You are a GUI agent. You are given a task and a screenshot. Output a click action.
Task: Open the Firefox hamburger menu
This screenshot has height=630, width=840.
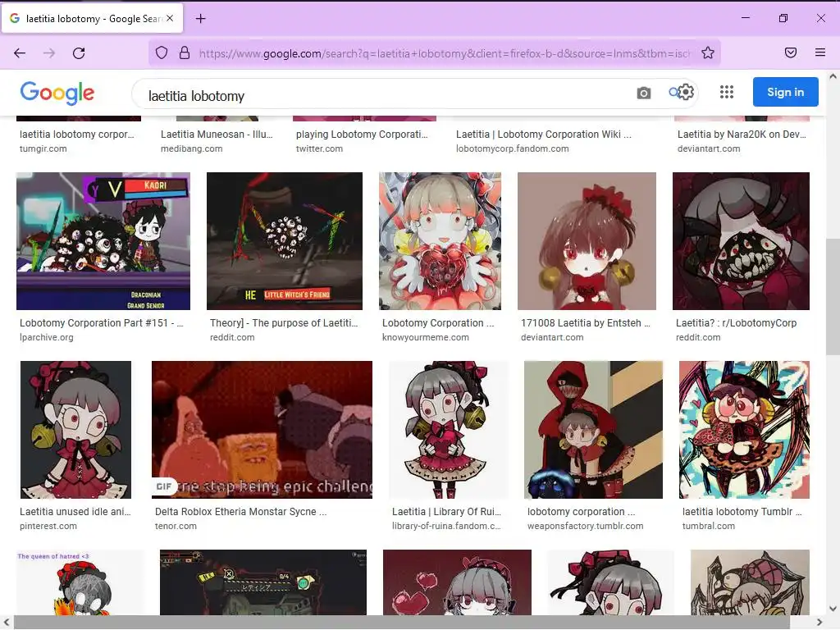(x=819, y=52)
